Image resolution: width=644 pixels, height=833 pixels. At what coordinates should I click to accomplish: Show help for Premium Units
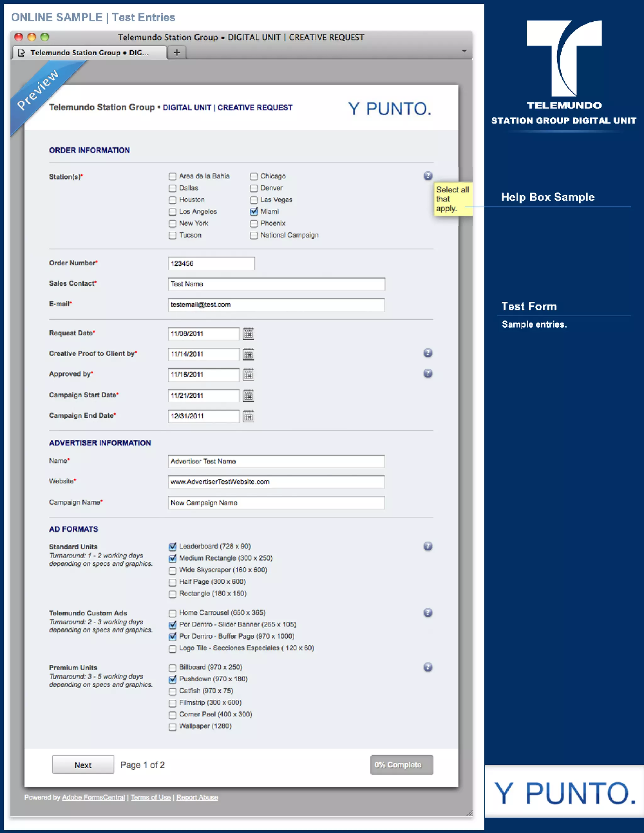[428, 667]
